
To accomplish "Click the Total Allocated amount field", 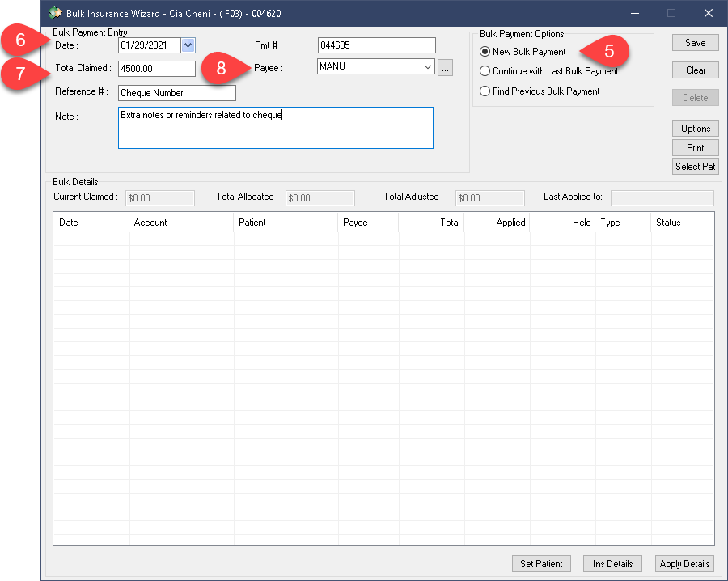I will click(x=320, y=197).
